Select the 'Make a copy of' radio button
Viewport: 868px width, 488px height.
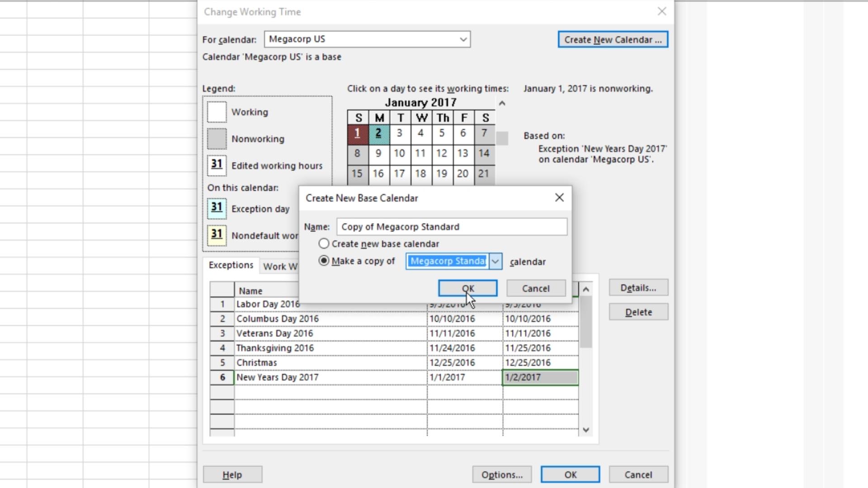[x=324, y=261]
